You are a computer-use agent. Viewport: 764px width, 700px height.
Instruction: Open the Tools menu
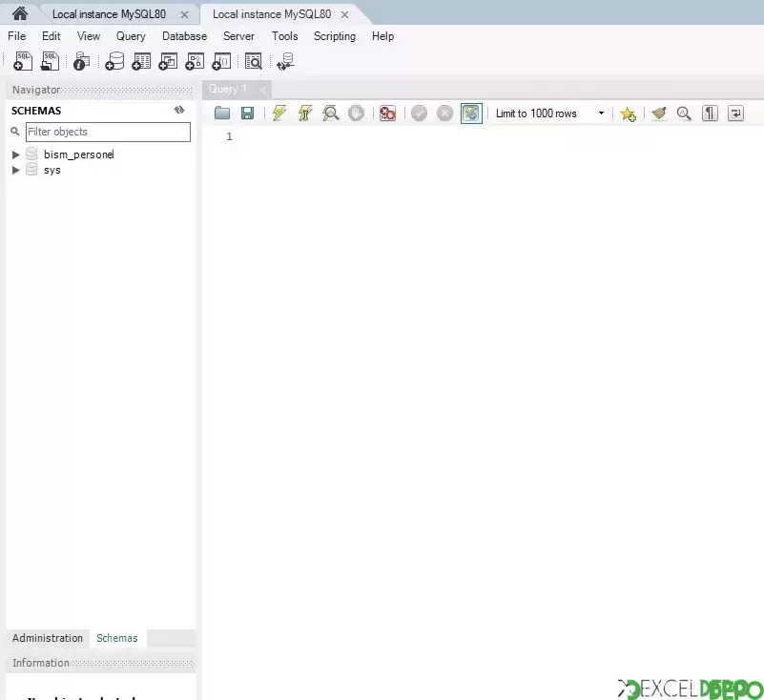[284, 36]
